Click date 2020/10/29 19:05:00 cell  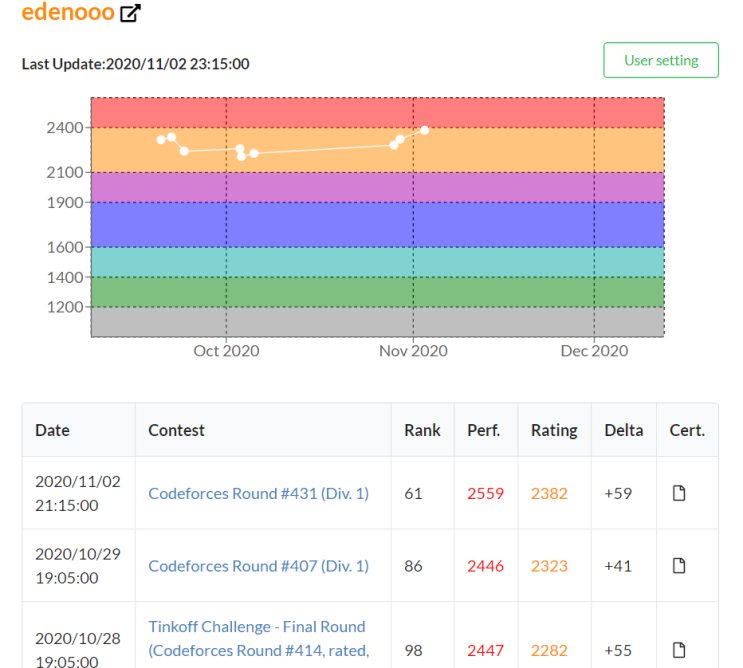(x=78, y=566)
